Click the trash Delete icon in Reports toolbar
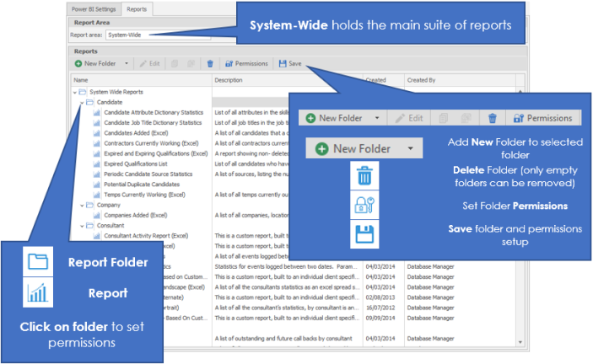This screenshot has height=364, width=593. (x=210, y=63)
